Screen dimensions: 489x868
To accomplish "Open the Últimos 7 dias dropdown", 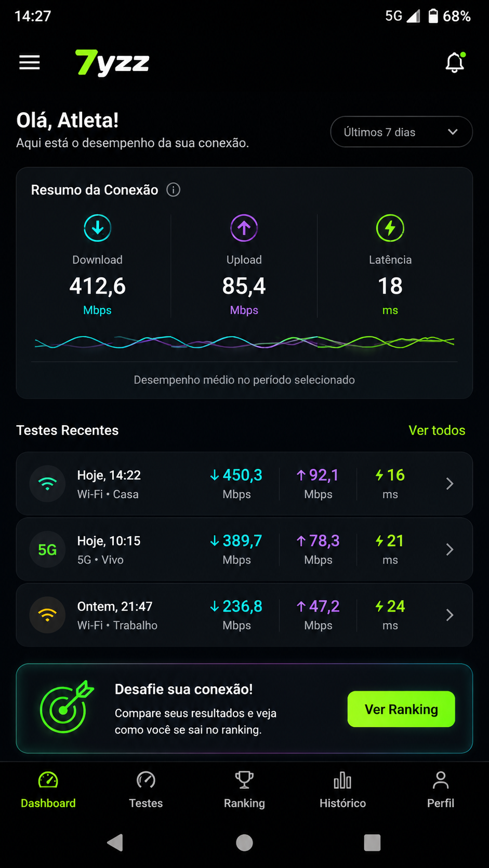I will coord(402,132).
